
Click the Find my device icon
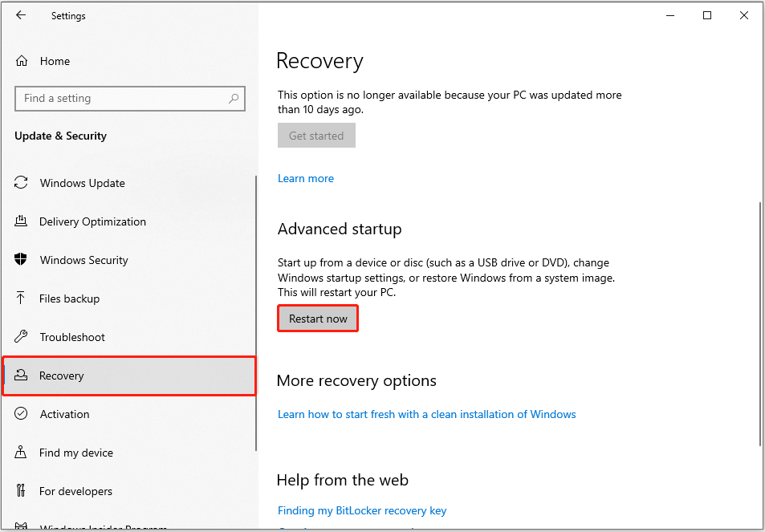(x=21, y=453)
